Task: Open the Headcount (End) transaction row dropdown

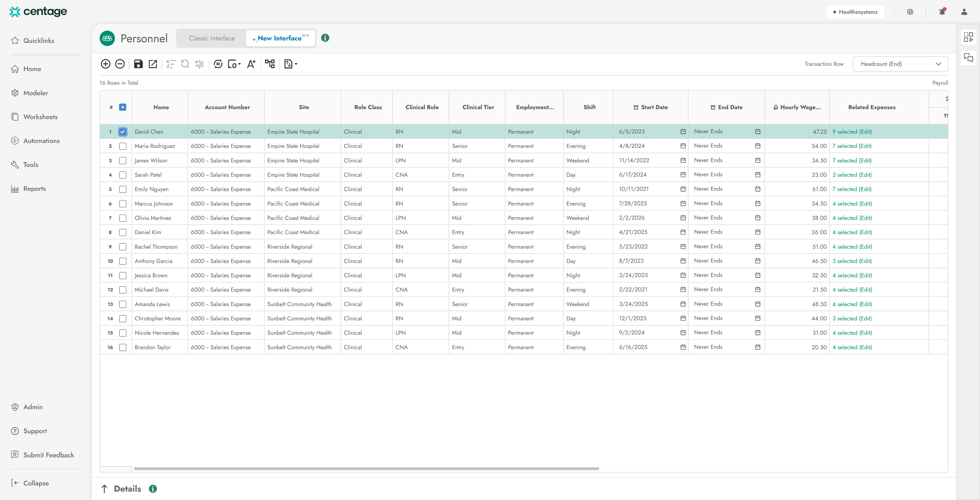Action: click(900, 64)
